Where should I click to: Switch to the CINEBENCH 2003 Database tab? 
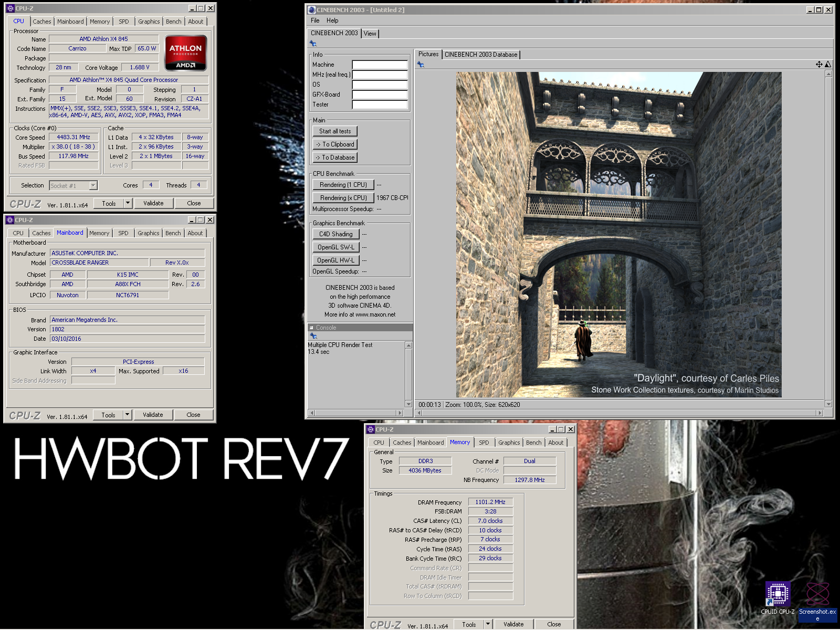pyautogui.click(x=481, y=55)
